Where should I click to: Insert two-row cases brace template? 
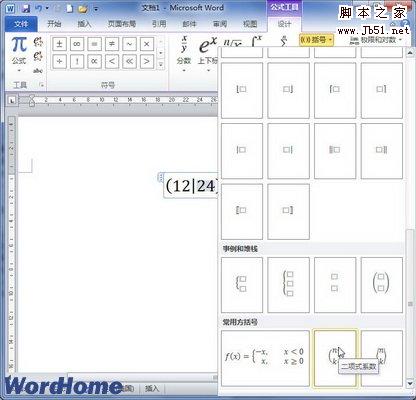pyautogui.click(x=242, y=285)
